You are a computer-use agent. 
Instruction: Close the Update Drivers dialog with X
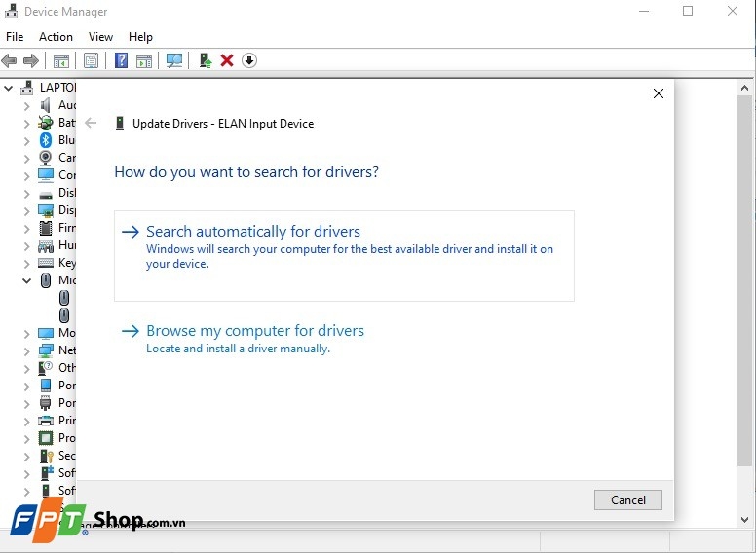point(659,93)
